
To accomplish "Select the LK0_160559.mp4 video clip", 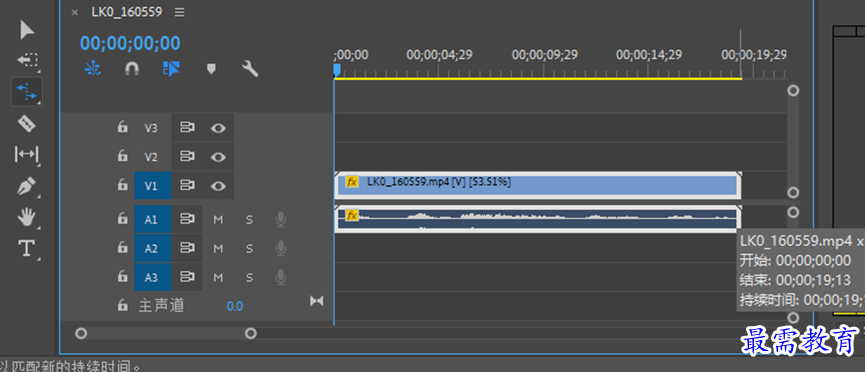I will click(537, 185).
